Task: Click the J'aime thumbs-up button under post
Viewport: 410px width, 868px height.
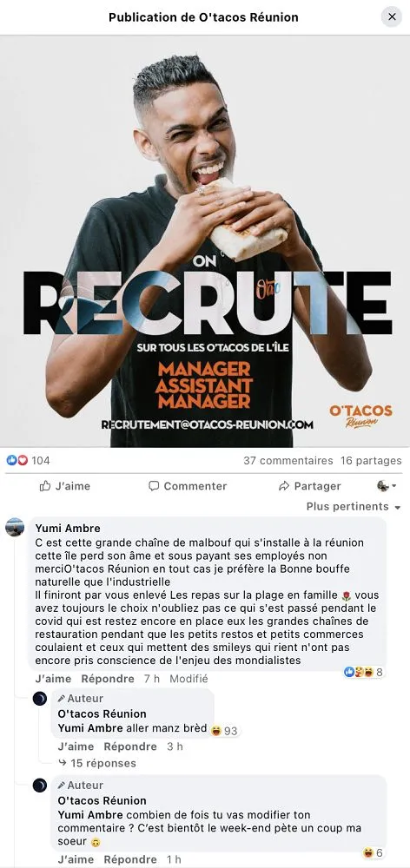Action: click(65, 486)
